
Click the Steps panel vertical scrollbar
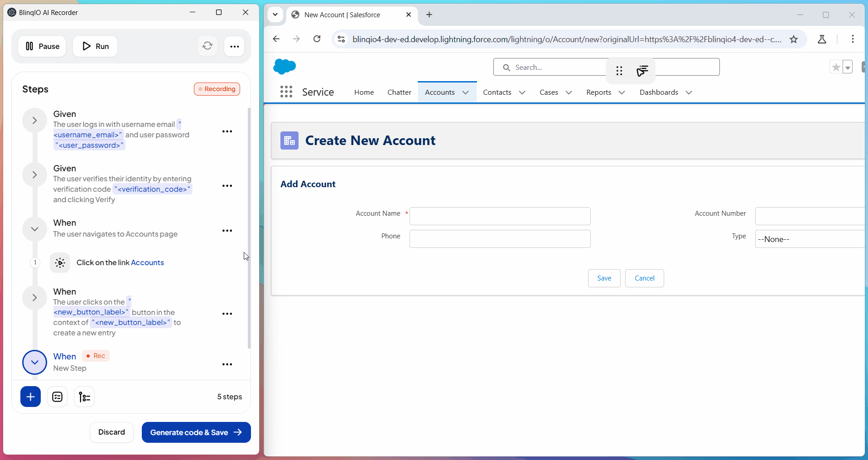[249, 227]
